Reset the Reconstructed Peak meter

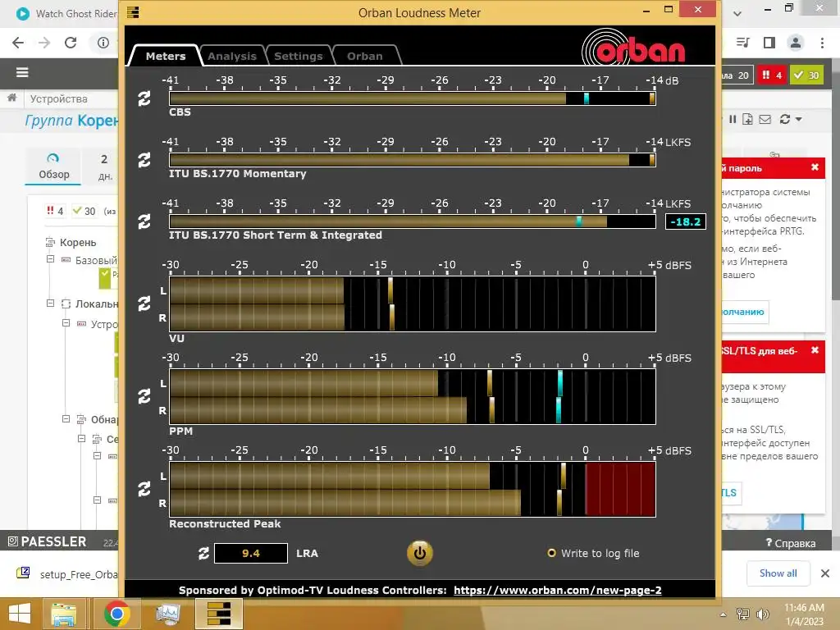(144, 489)
